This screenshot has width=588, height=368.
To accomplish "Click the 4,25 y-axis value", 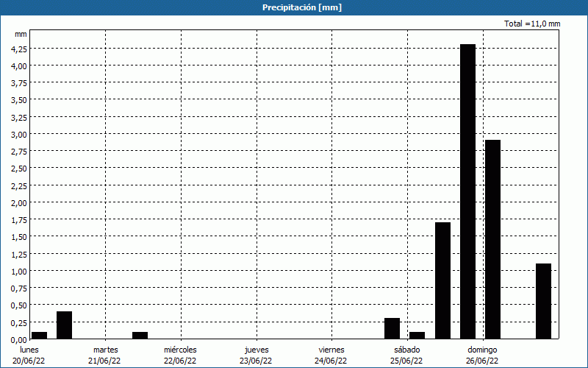I will (19, 49).
